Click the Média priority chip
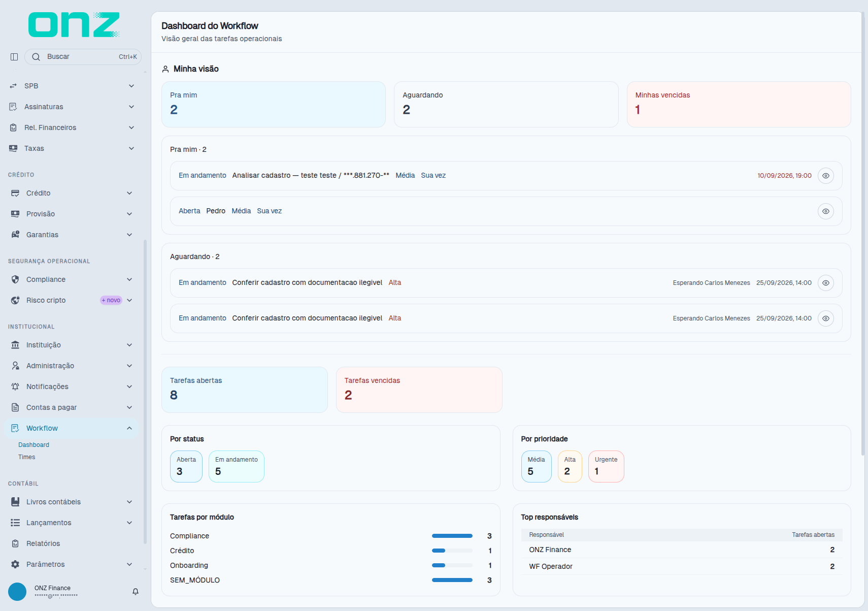The image size is (868, 611). tap(537, 466)
